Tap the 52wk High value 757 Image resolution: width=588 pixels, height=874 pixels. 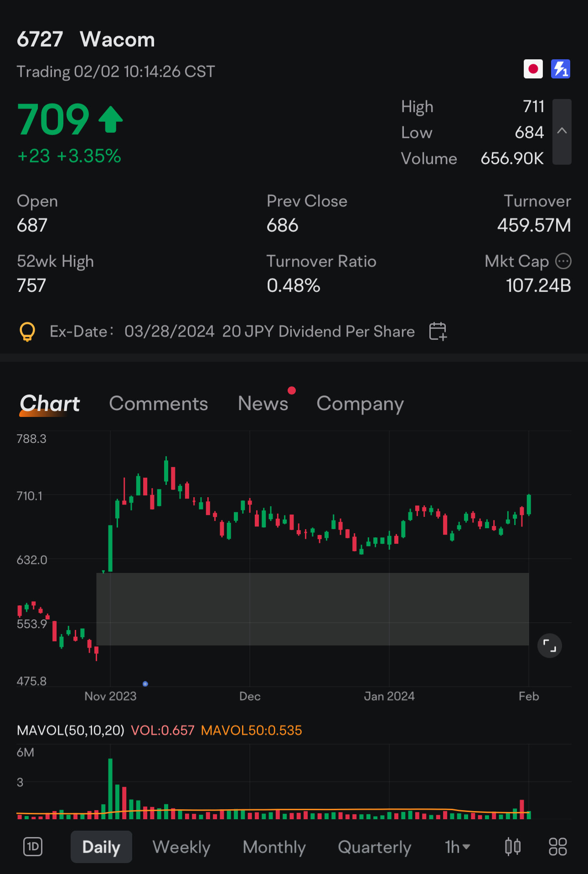[31, 286]
